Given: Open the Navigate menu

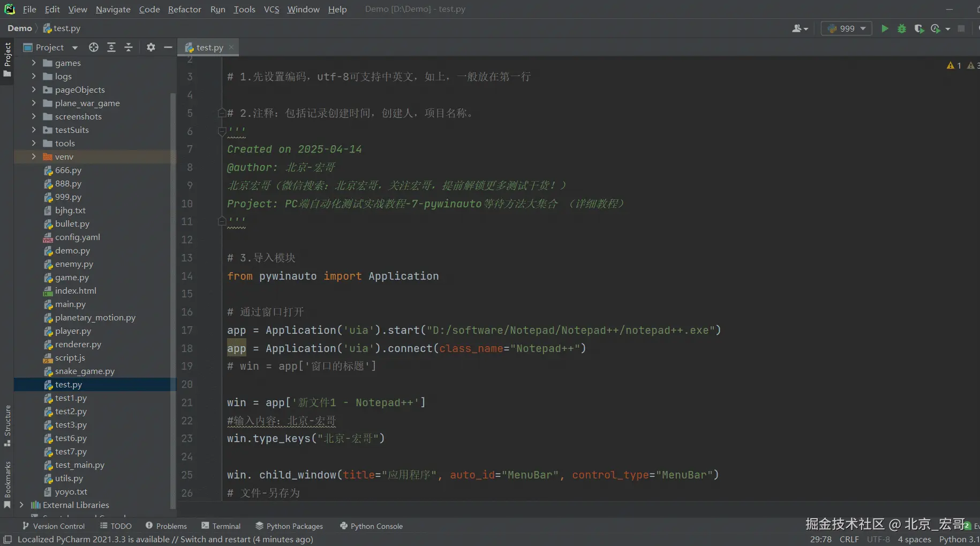Looking at the screenshot, I should (113, 9).
